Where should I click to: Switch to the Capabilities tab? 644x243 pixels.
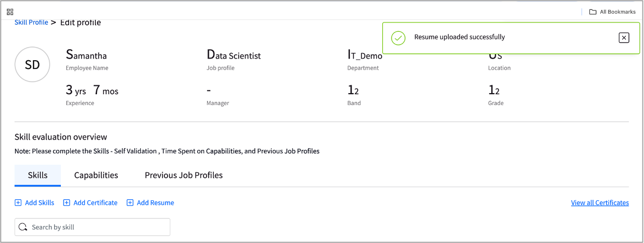[x=96, y=175]
